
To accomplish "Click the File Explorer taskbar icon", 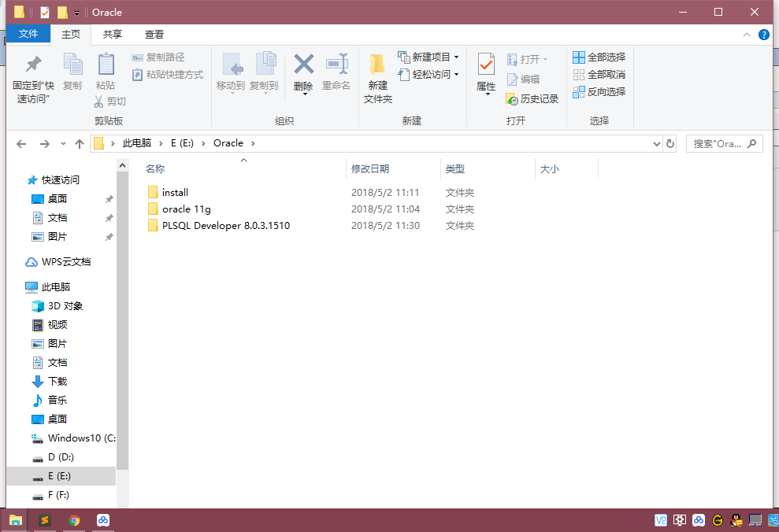I will pos(16,520).
